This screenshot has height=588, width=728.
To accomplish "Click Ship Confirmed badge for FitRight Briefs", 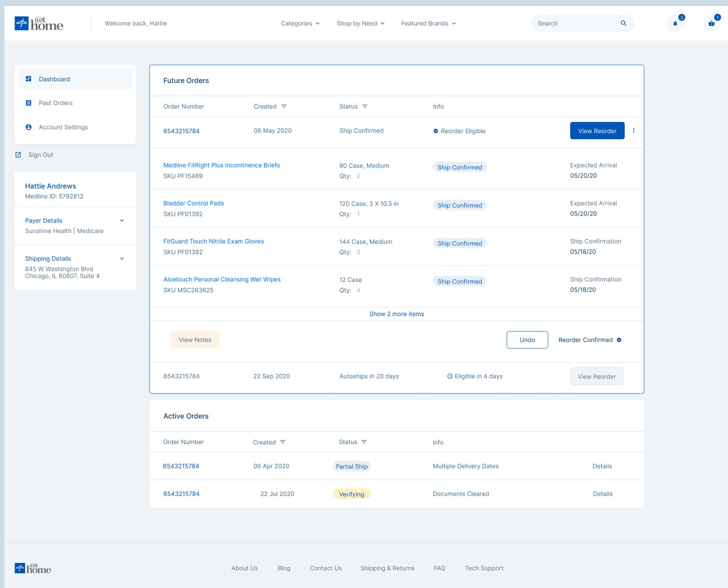I will tap(460, 167).
